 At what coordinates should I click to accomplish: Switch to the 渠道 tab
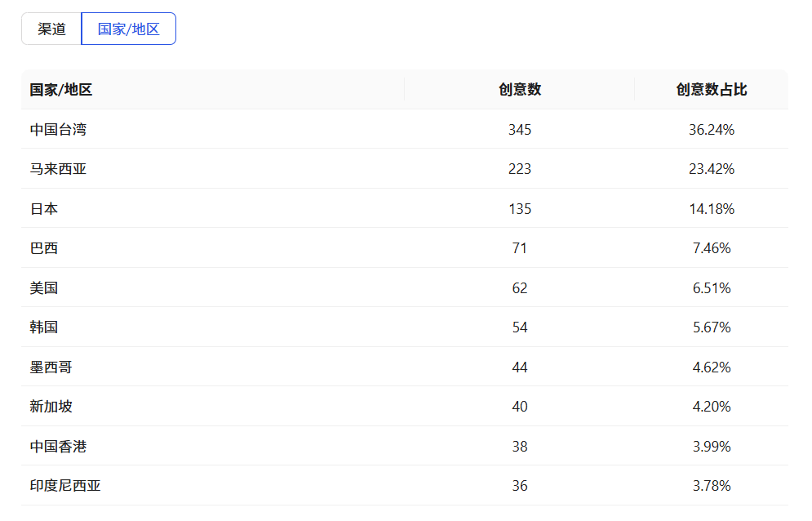[x=51, y=29]
